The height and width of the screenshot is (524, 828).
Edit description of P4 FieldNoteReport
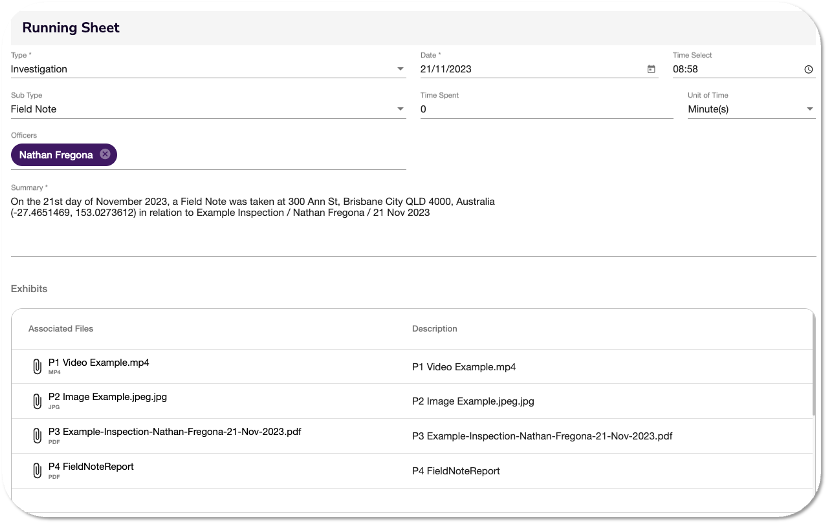[456, 470]
